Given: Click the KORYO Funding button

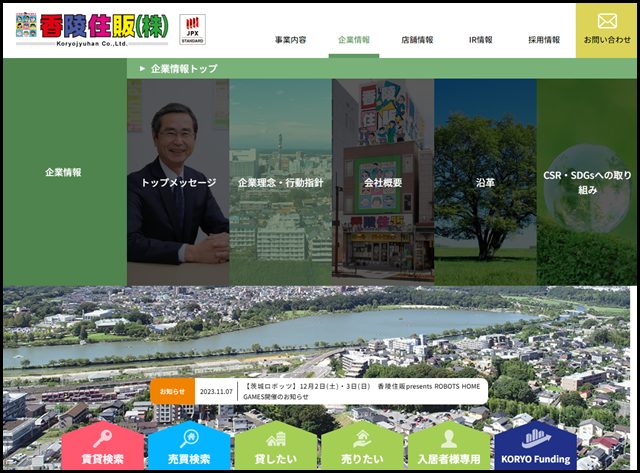Looking at the screenshot, I should [x=536, y=445].
